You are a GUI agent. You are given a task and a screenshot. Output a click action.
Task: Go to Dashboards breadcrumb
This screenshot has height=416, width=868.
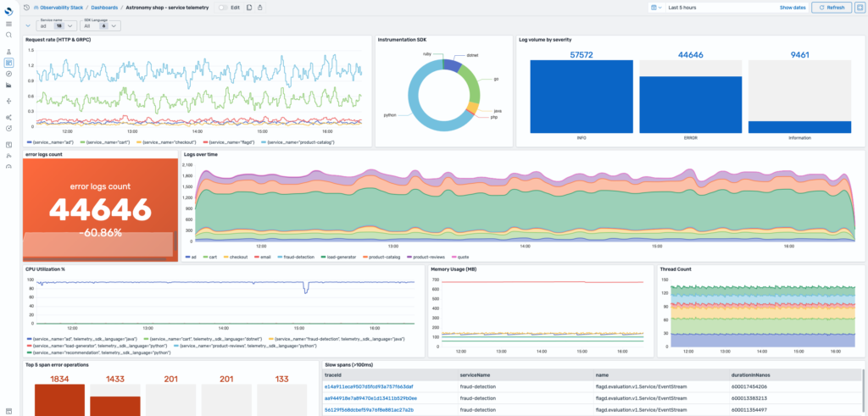click(x=104, y=8)
